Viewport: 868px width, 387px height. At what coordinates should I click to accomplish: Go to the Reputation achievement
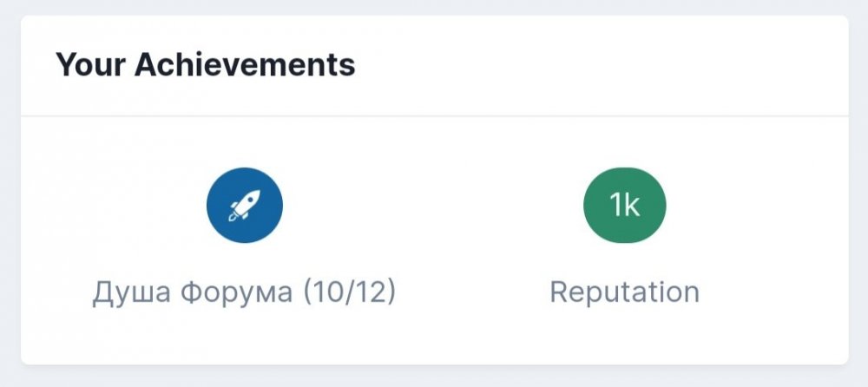[624, 292]
